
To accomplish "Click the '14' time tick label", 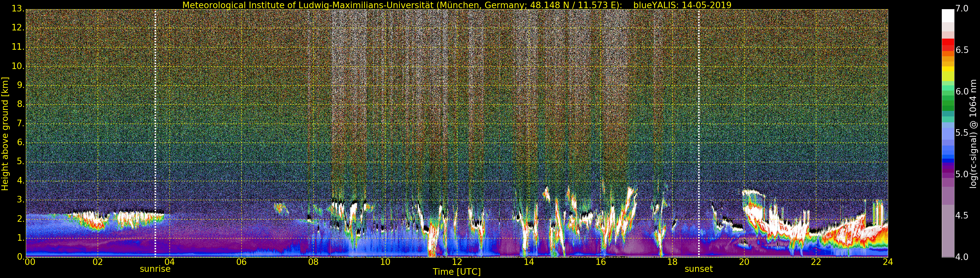I will [x=529, y=262].
